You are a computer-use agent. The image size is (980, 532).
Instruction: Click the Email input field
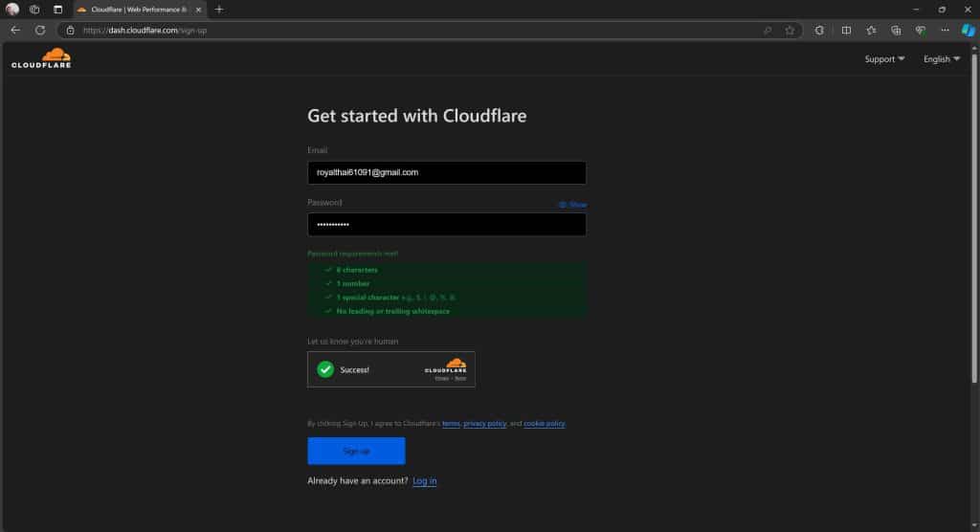pyautogui.click(x=447, y=172)
